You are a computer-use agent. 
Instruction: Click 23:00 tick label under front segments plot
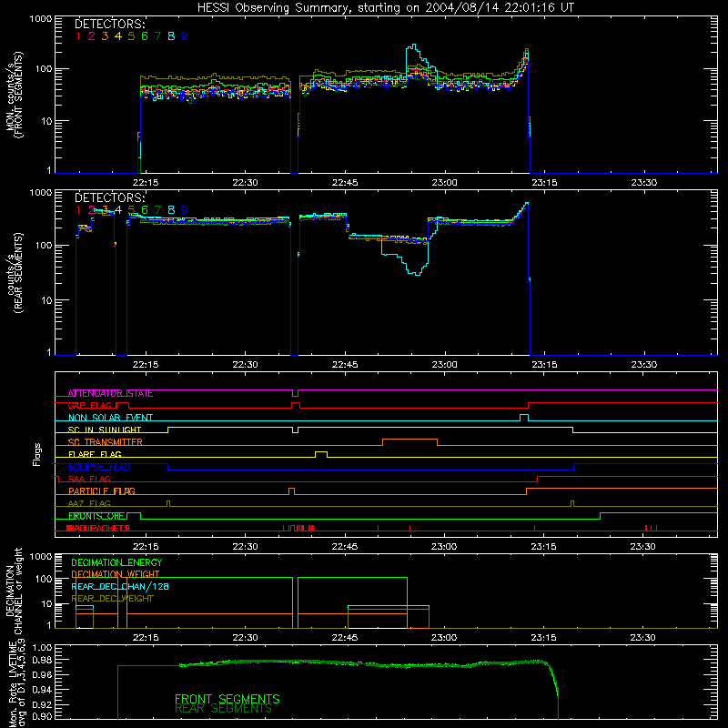(x=444, y=183)
